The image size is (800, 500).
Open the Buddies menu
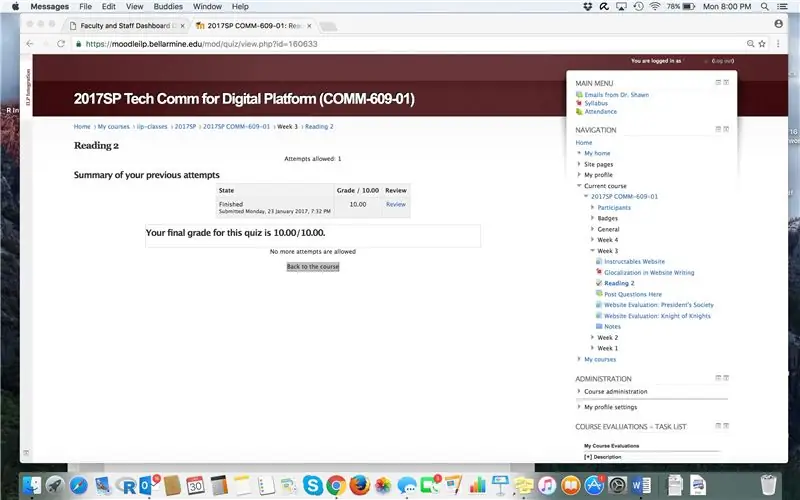point(168,7)
